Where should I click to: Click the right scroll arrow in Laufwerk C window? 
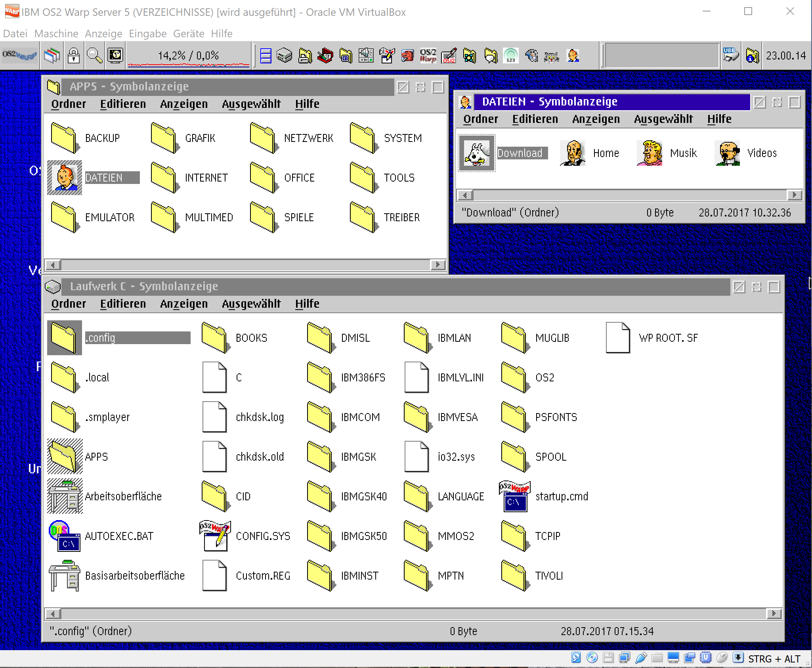click(774, 613)
